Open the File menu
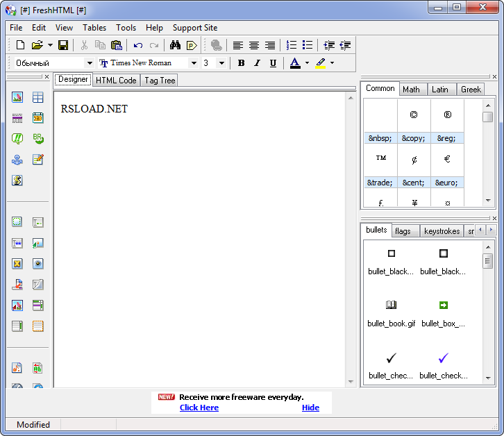Image resolution: width=504 pixels, height=436 pixels. point(16,28)
